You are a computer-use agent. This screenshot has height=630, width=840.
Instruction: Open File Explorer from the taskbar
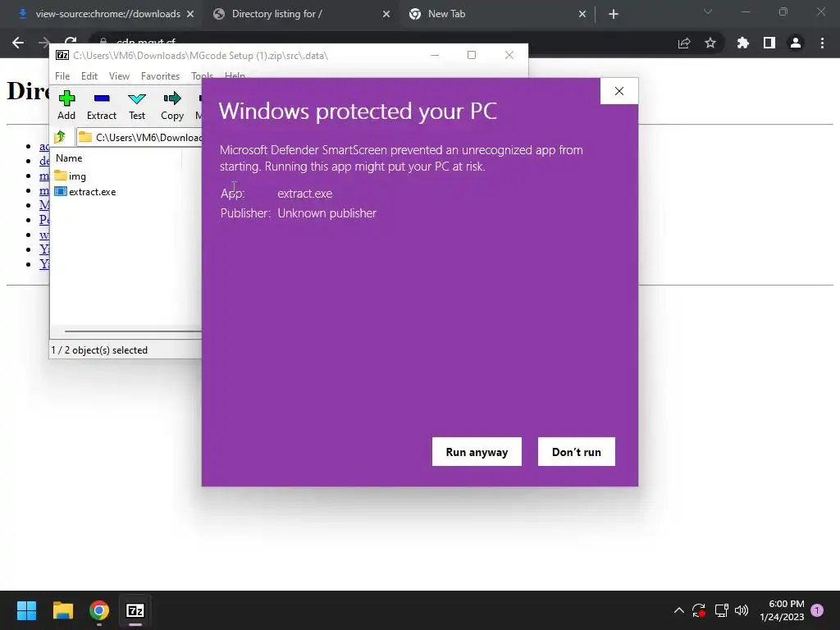pyautogui.click(x=62, y=610)
